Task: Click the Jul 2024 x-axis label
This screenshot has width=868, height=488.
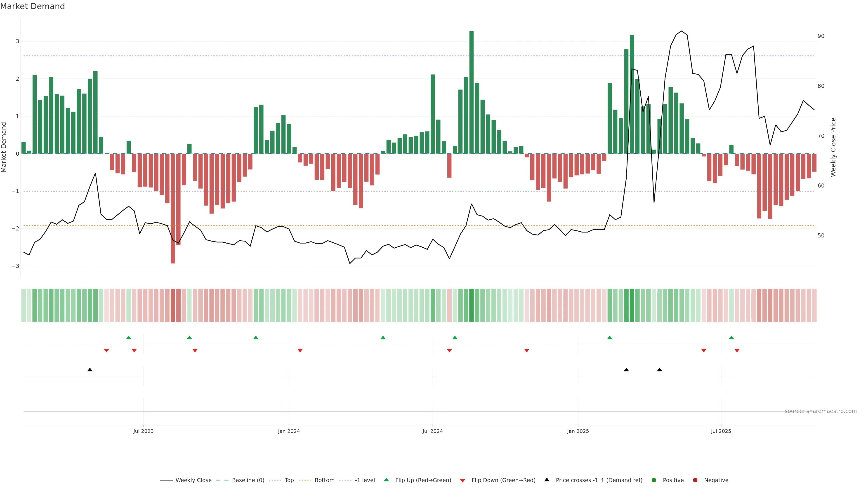Action: 432,431
